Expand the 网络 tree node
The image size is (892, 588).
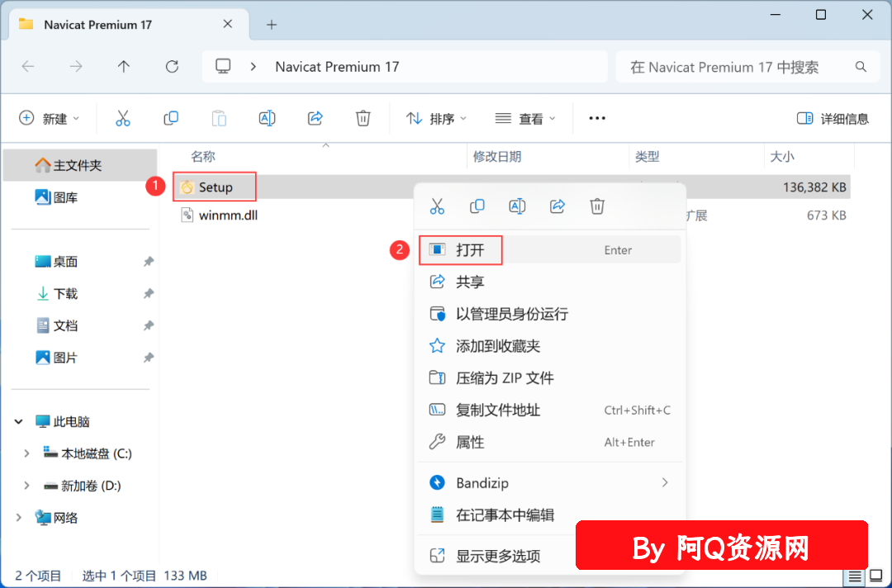tap(19, 518)
